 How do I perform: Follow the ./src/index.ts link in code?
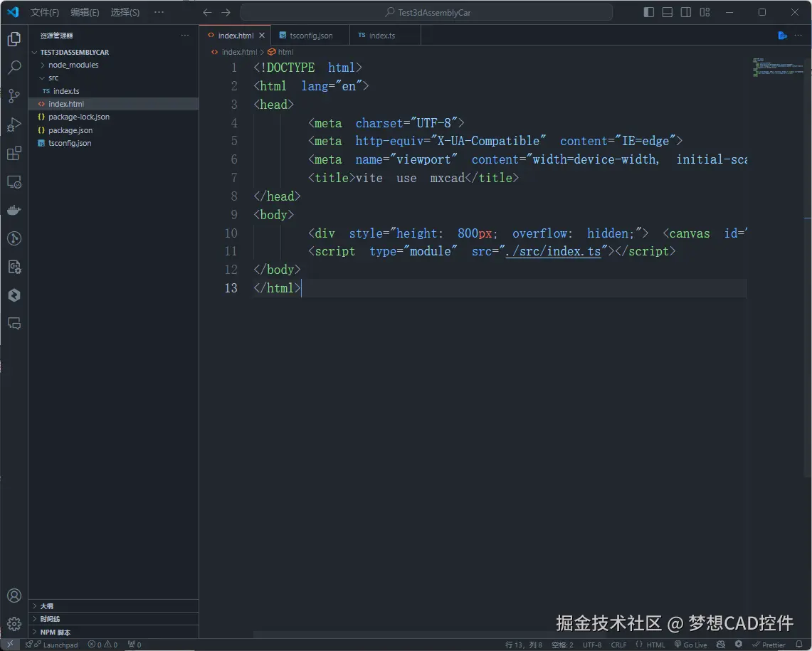[x=553, y=251]
